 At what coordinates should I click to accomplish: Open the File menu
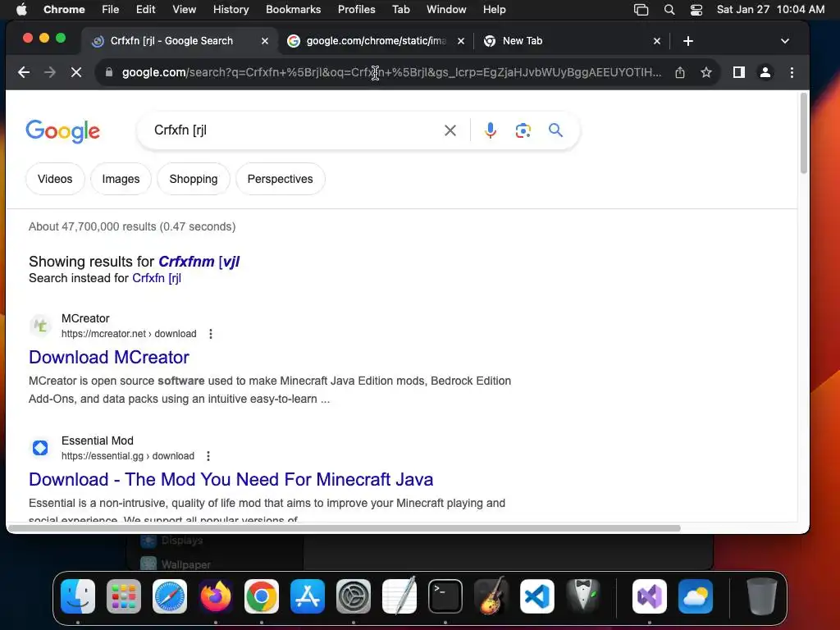(111, 10)
